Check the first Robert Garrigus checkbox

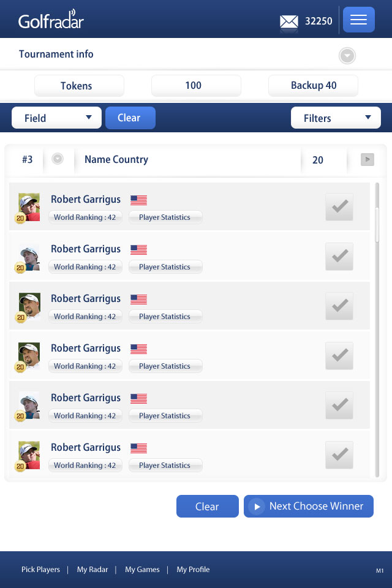339,206
